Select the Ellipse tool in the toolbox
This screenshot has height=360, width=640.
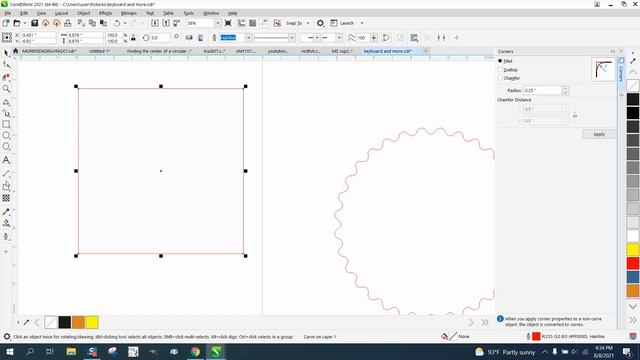pos(6,135)
